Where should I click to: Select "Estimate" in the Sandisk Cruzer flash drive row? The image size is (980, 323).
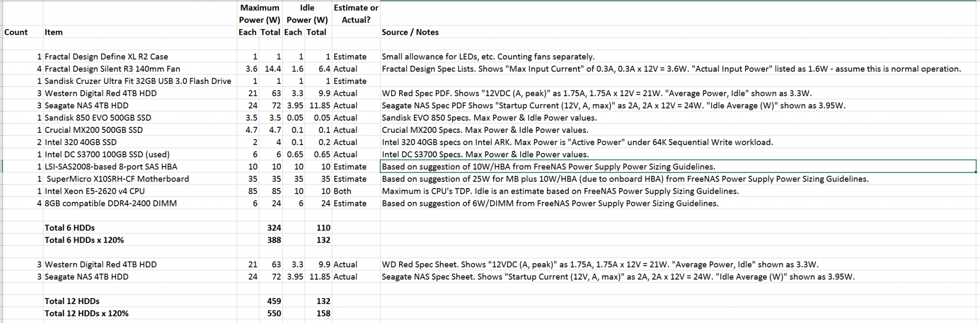[x=350, y=81]
